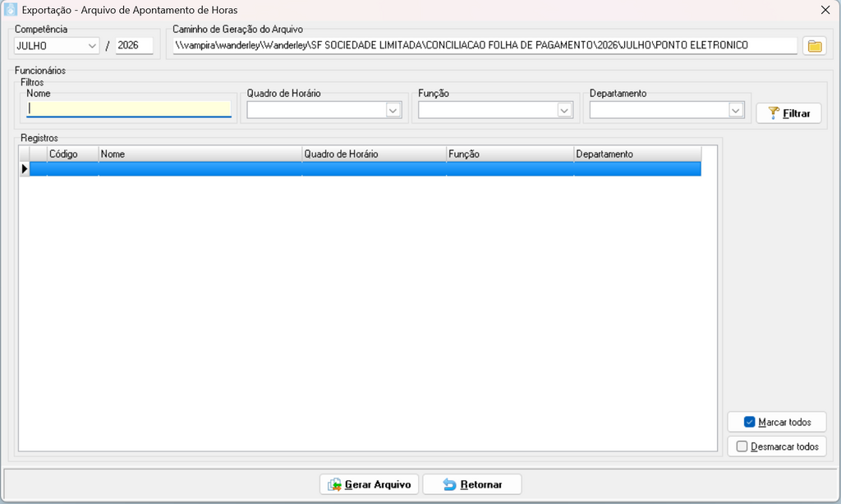Check the Marcar todos checkbox
This screenshot has height=504, width=841.
coord(749,422)
